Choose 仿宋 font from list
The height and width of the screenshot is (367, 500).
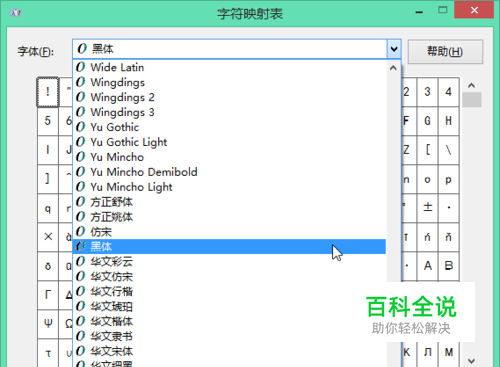229,232
